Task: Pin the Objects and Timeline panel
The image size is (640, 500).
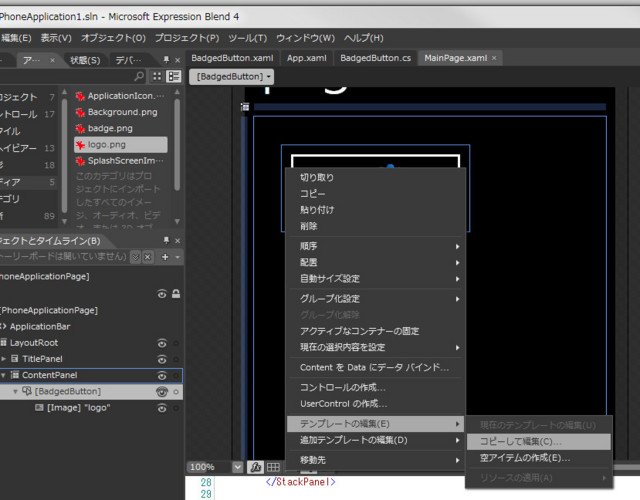Action: [x=166, y=240]
